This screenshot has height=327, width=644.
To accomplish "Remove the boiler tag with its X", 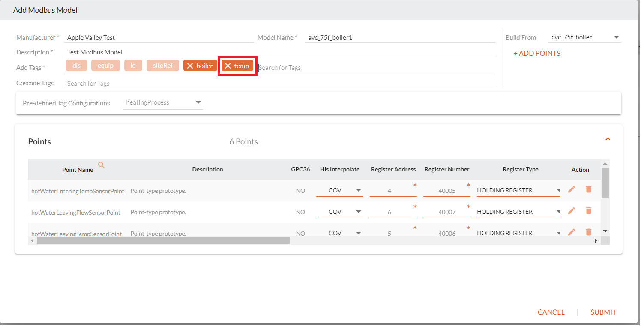I will pos(190,66).
